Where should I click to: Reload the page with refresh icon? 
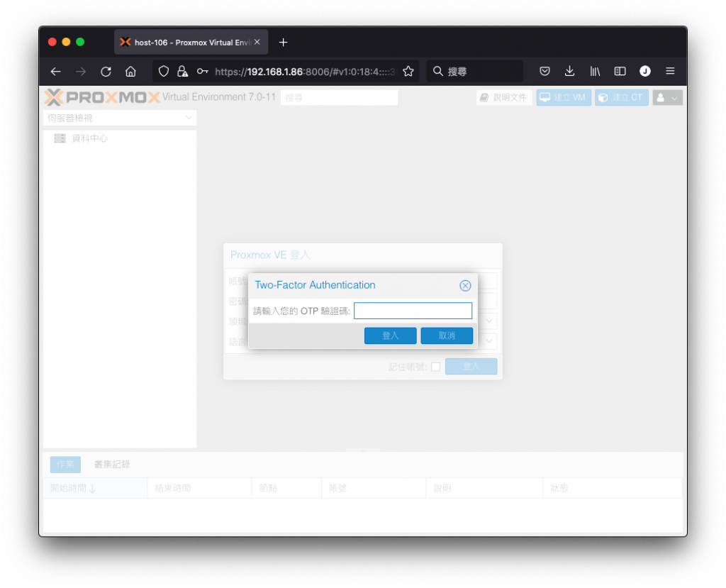(x=106, y=72)
